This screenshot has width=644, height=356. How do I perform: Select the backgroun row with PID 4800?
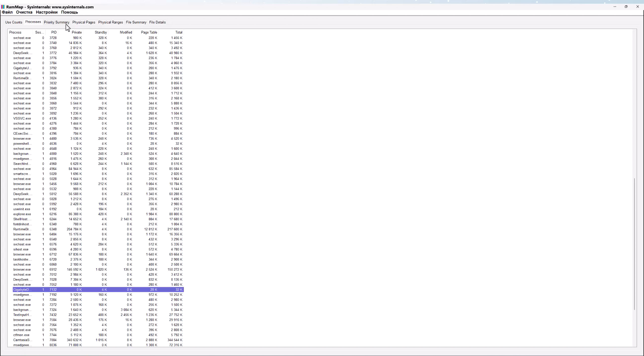tap(98, 154)
